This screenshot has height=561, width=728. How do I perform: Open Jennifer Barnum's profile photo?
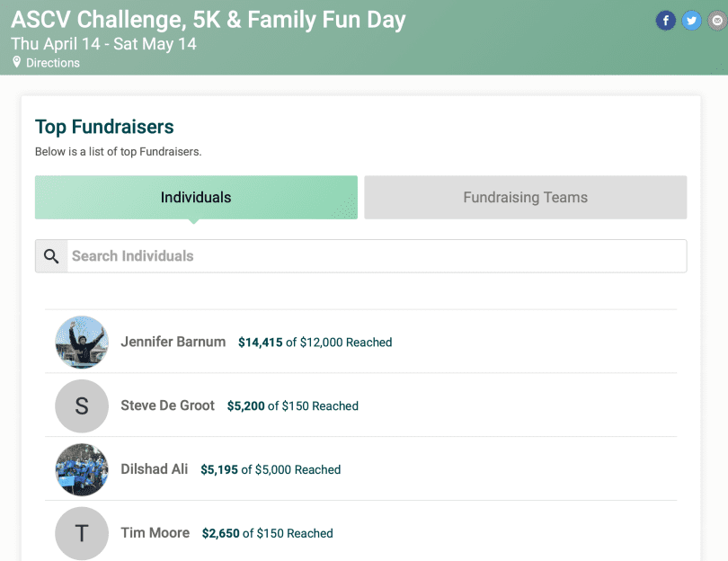pyautogui.click(x=82, y=343)
